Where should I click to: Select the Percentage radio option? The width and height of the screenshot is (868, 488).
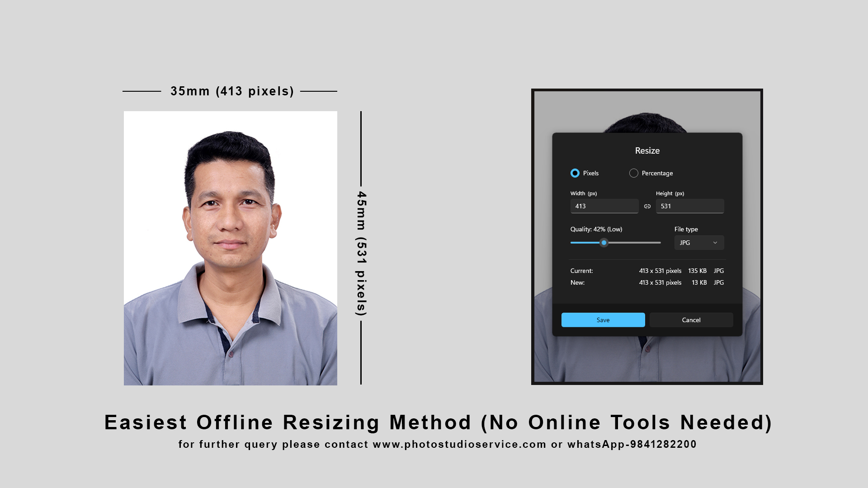pyautogui.click(x=634, y=173)
